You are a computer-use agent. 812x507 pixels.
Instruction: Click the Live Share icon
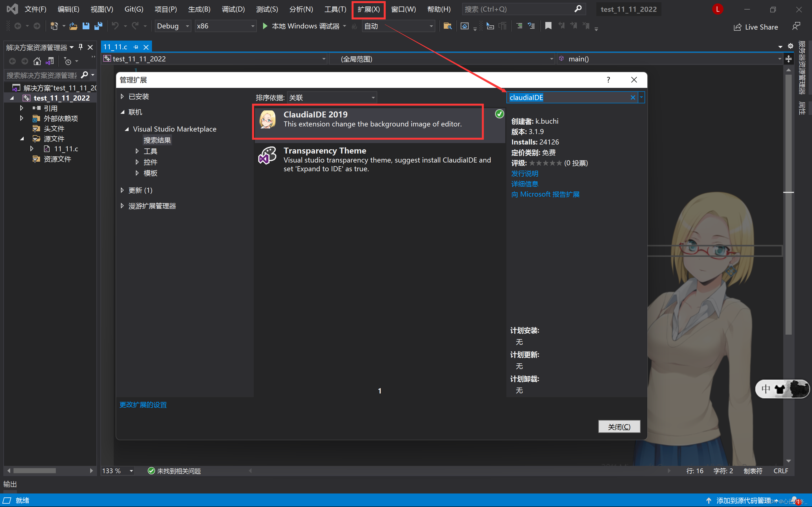tap(738, 27)
